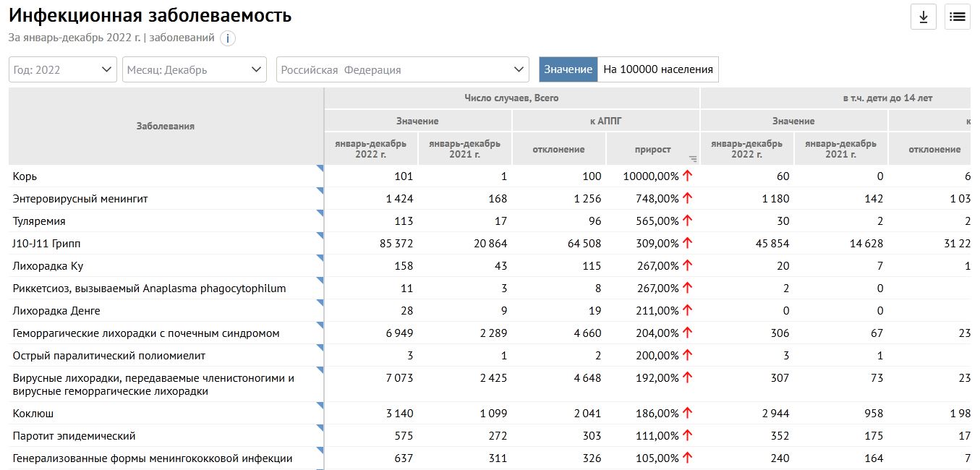Show info tooltip next to subtitle
Image resolution: width=980 pixels, height=470 pixels.
click(228, 38)
